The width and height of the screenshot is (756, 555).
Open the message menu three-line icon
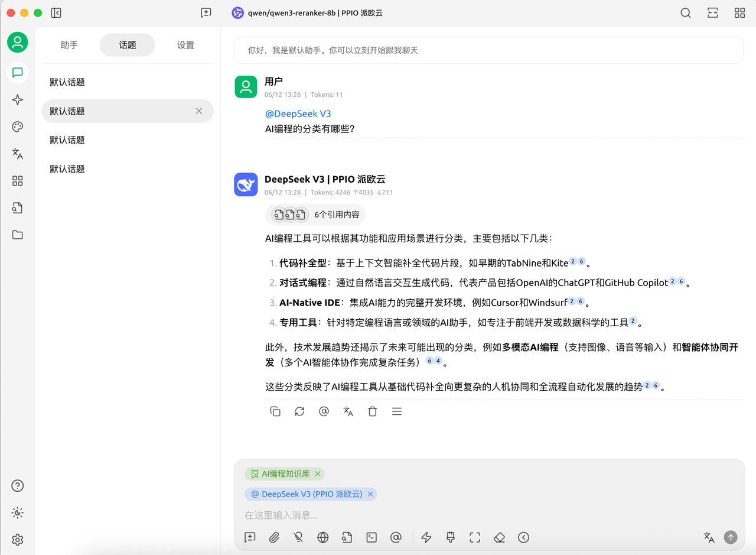(x=397, y=411)
